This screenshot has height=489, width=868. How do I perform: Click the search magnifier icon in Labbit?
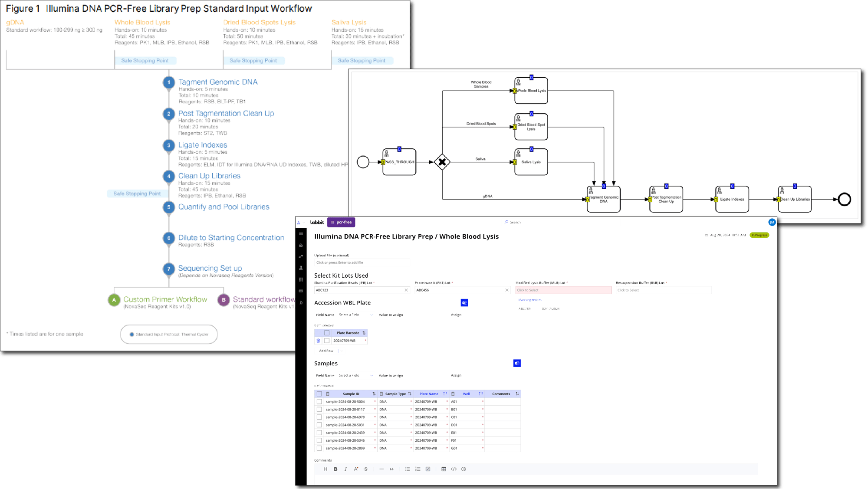coord(506,222)
